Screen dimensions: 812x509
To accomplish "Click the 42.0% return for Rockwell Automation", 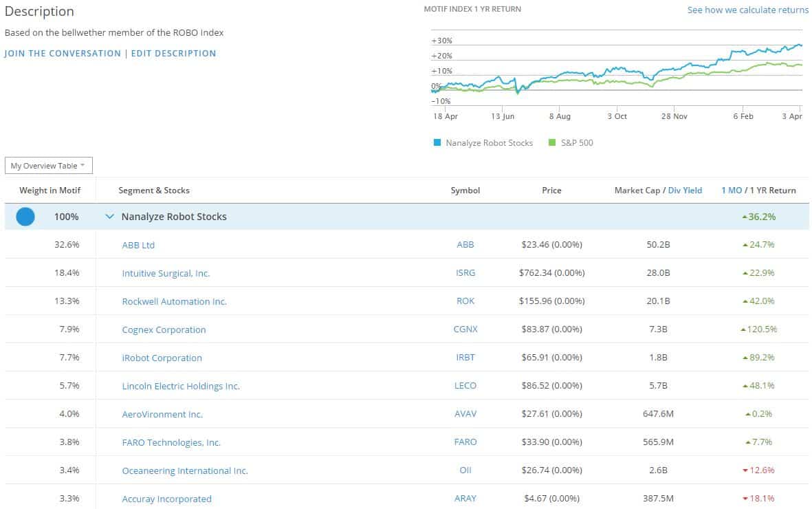I will point(759,301).
